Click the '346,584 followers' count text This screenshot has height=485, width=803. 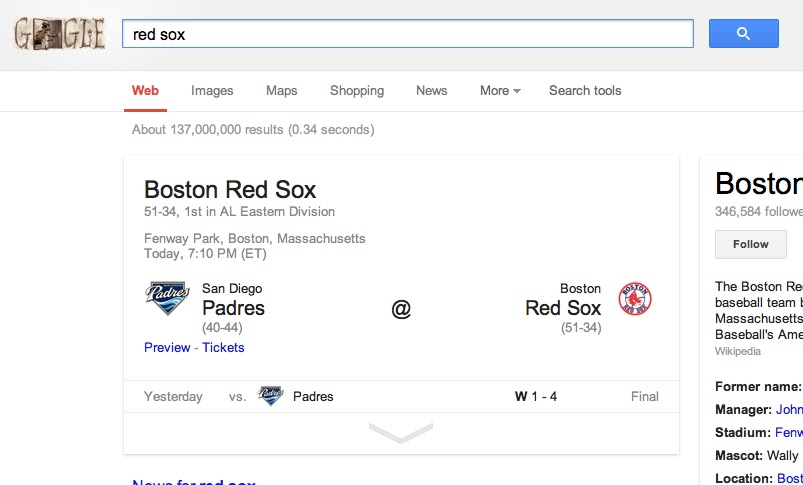click(759, 212)
